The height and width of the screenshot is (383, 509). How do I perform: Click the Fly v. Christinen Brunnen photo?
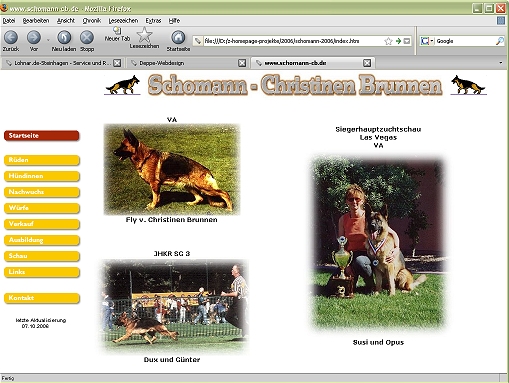(x=172, y=169)
